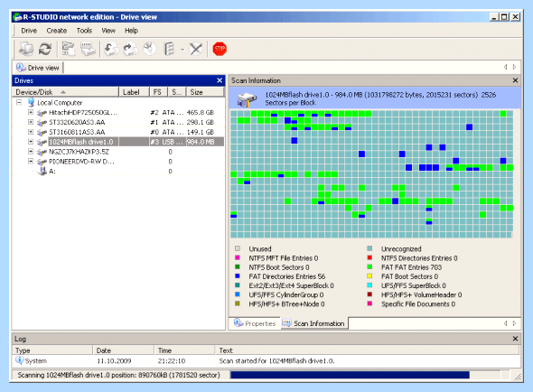533x392 pixels.
Task: Click the 465.8 GB size cell
Action: pos(200,113)
